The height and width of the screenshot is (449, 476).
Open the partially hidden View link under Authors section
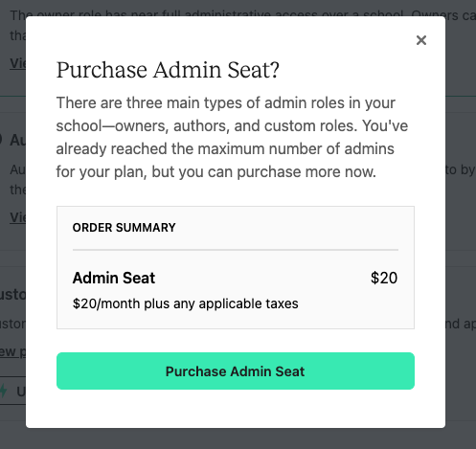click(18, 217)
